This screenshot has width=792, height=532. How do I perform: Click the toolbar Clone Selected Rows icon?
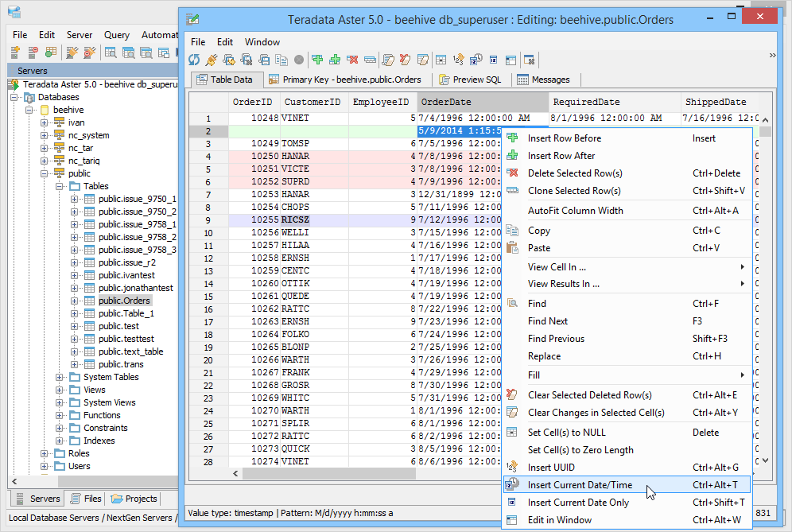pos(371,60)
